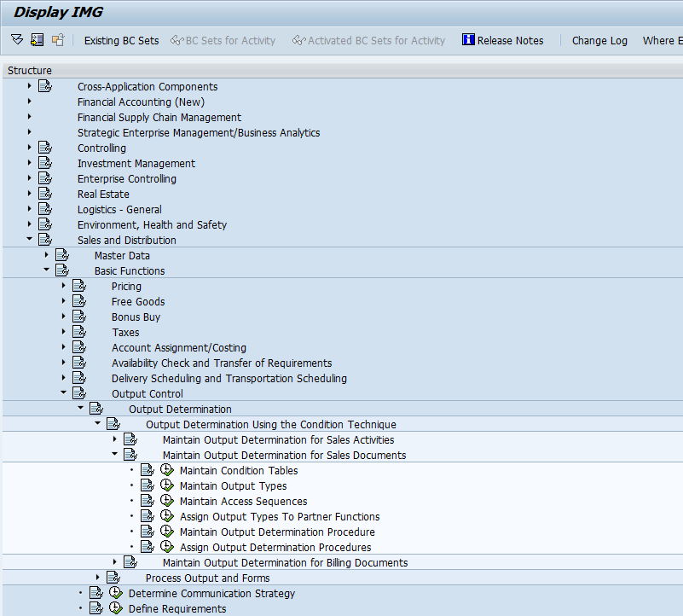Open documentation icon for Define Requirements
Screen dimensions: 683x616
point(96,608)
